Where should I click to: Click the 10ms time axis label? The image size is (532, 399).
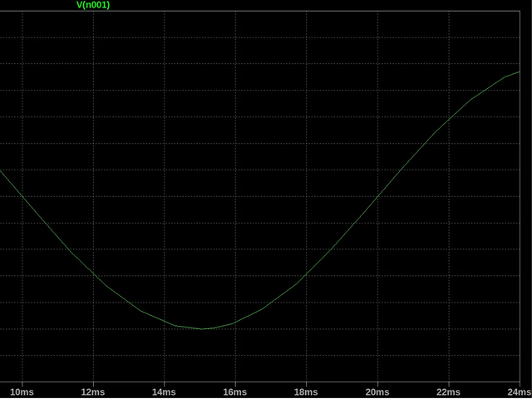point(22,392)
